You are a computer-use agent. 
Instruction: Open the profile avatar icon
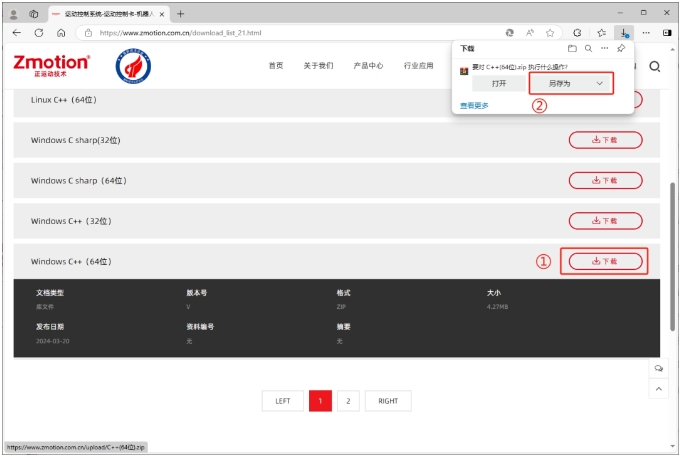pyautogui.click(x=13, y=14)
